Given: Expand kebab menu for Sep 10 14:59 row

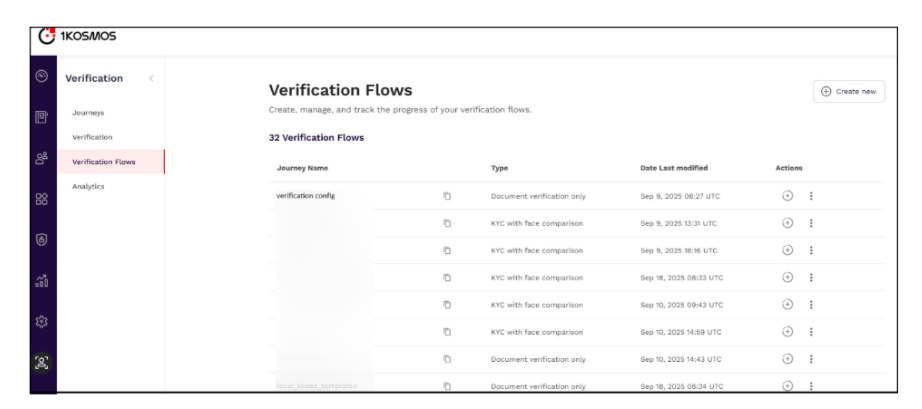Looking at the screenshot, I should coord(811,331).
